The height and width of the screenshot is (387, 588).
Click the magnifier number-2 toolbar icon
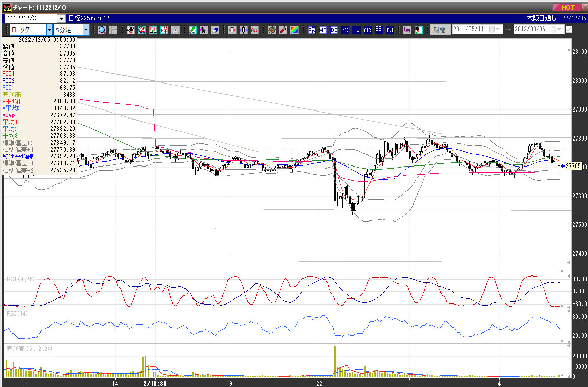click(142, 30)
